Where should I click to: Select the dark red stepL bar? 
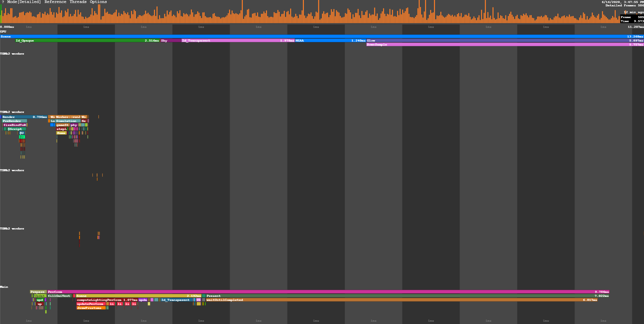point(62,129)
